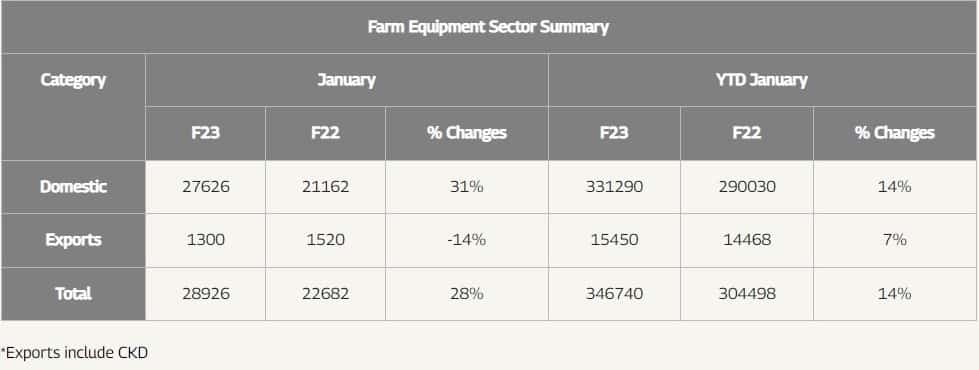Select the Category column header
This screenshot has height=370, width=979.
pos(73,80)
